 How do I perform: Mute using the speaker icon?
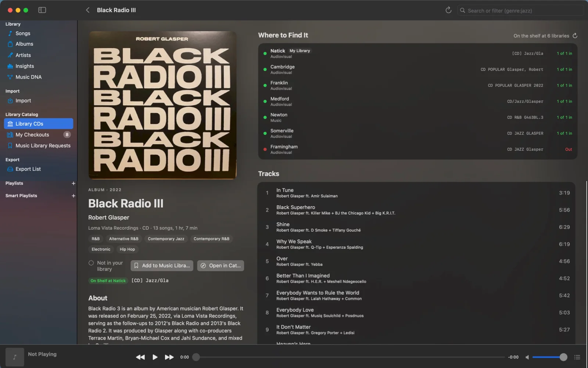pos(527,357)
